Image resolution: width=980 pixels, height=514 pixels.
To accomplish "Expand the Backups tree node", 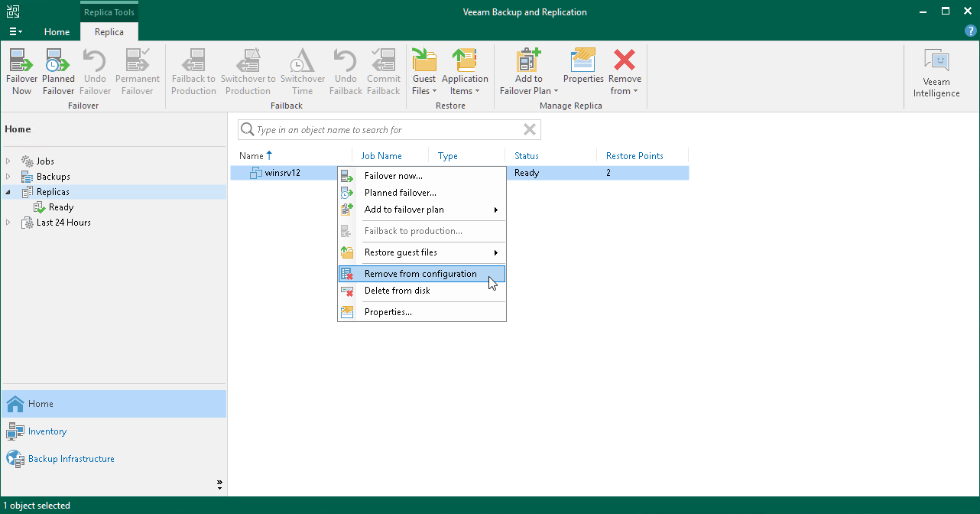I will [8, 177].
